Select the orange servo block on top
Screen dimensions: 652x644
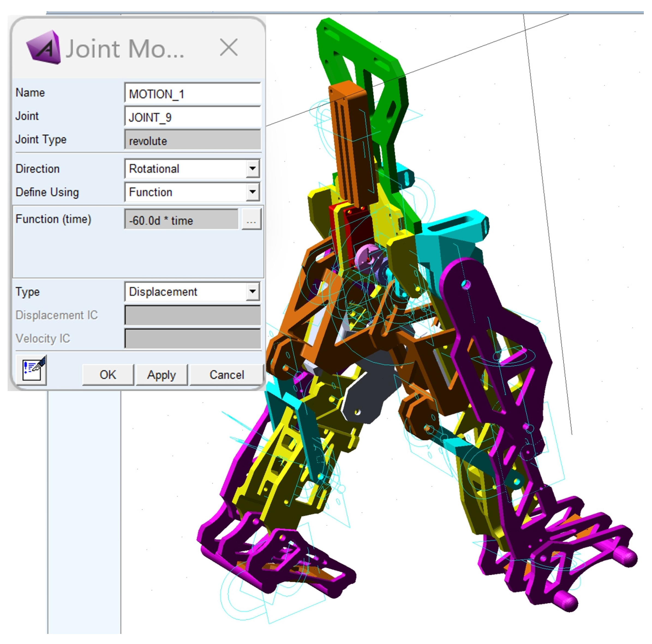click(351, 142)
